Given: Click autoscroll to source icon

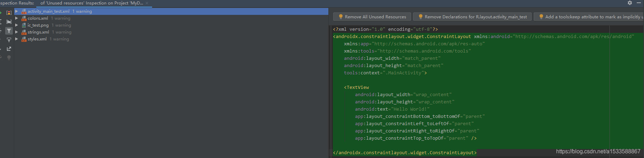Looking at the screenshot, I should [9, 40].
